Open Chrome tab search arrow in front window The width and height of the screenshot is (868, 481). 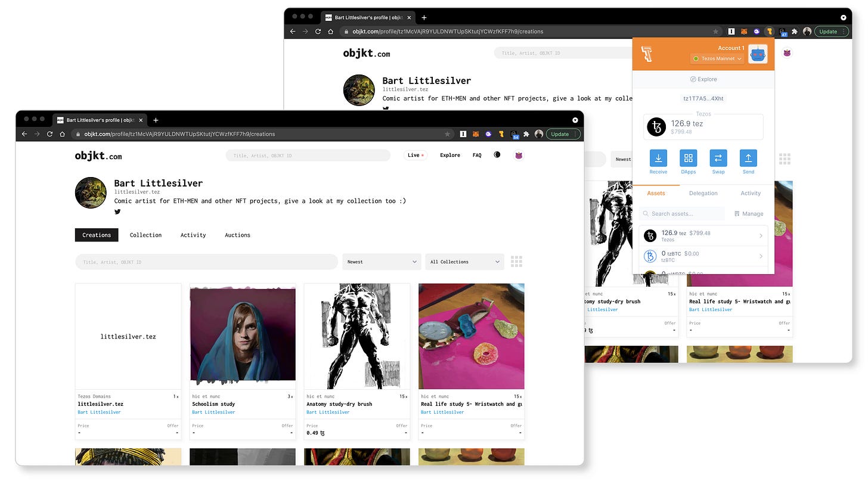click(x=575, y=120)
